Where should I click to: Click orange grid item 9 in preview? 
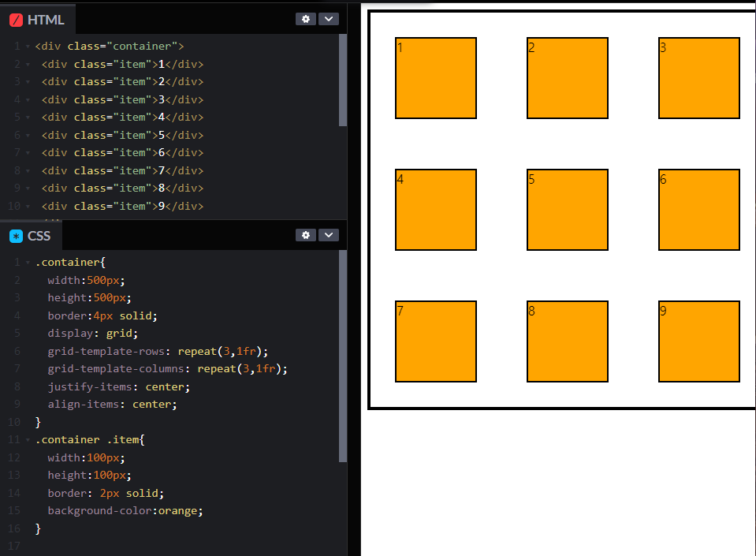click(699, 341)
